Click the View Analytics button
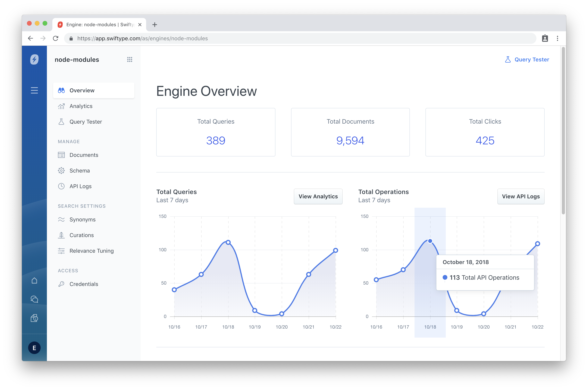The image size is (588, 390). tap(318, 197)
